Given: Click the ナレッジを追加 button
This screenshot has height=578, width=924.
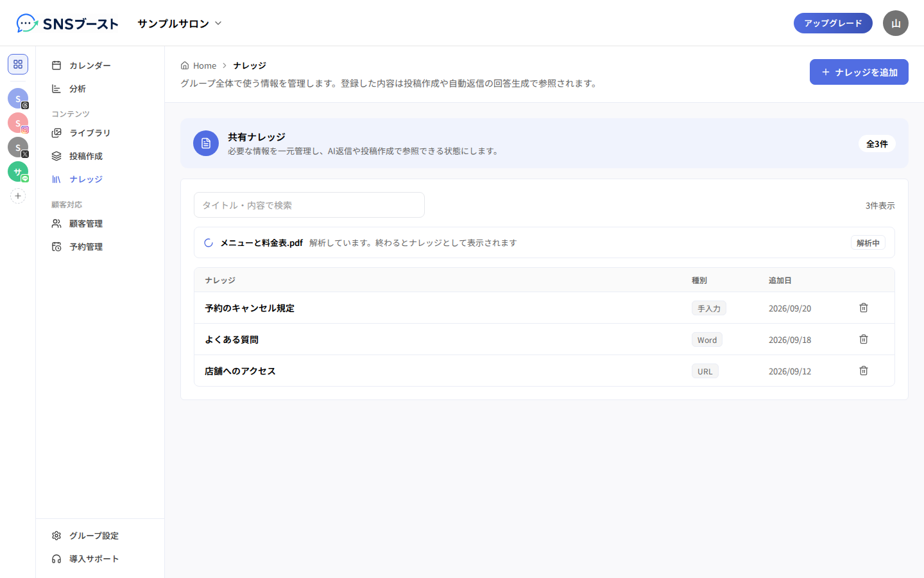Looking at the screenshot, I should point(859,72).
